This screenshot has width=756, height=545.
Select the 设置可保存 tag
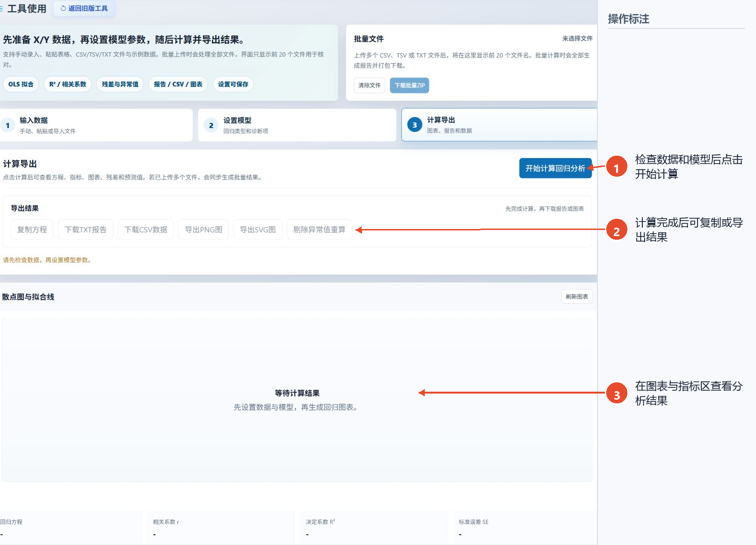click(x=233, y=84)
